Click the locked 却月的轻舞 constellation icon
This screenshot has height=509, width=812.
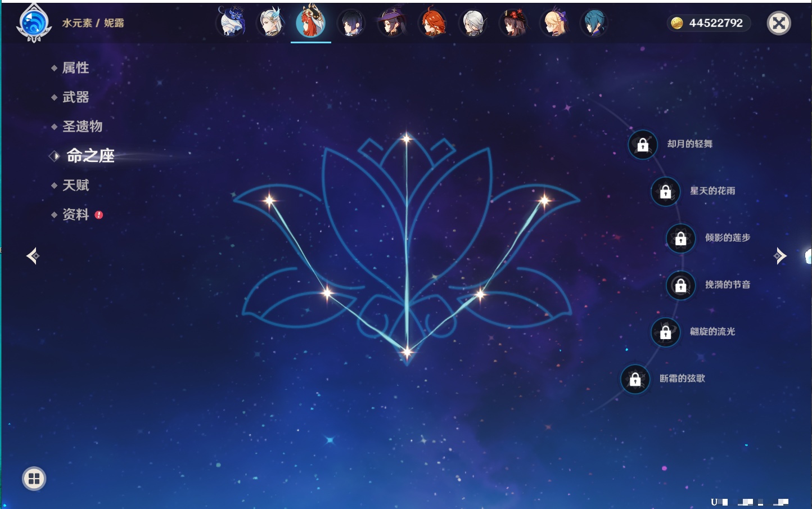643,145
